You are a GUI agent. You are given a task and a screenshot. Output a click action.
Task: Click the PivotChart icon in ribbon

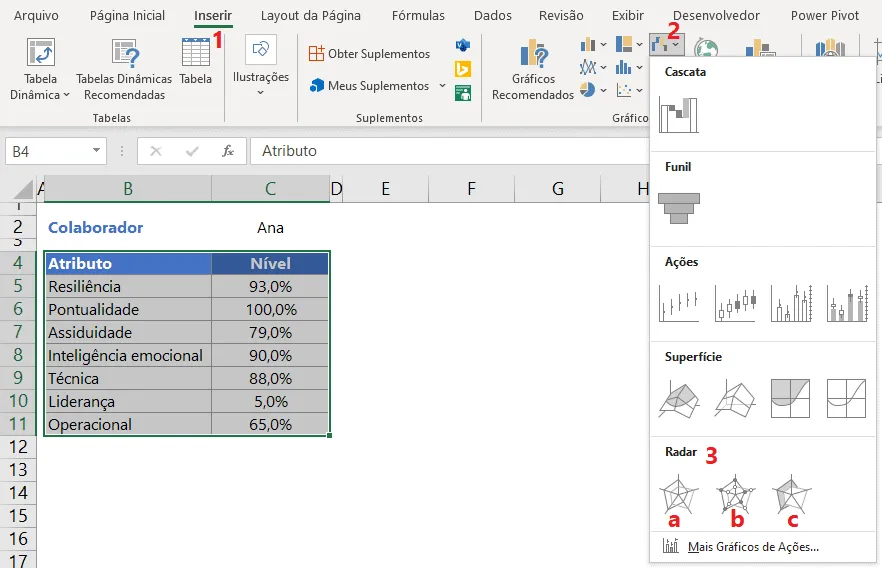pyautogui.click(x=760, y=47)
